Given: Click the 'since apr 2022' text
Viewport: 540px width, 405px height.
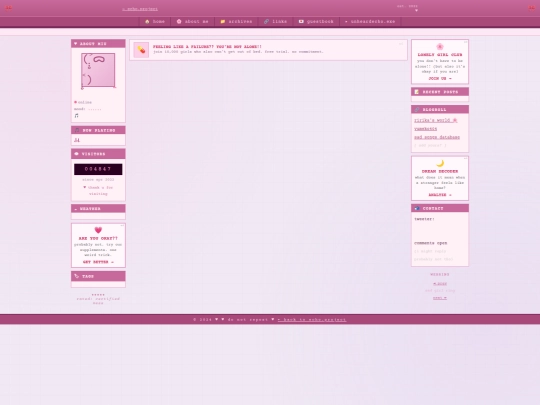Looking at the screenshot, I should point(98,180).
